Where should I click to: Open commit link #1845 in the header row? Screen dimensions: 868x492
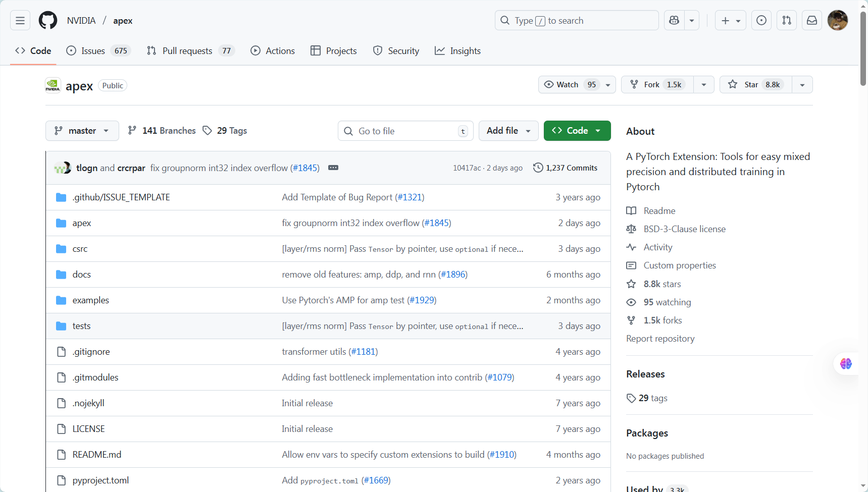305,168
